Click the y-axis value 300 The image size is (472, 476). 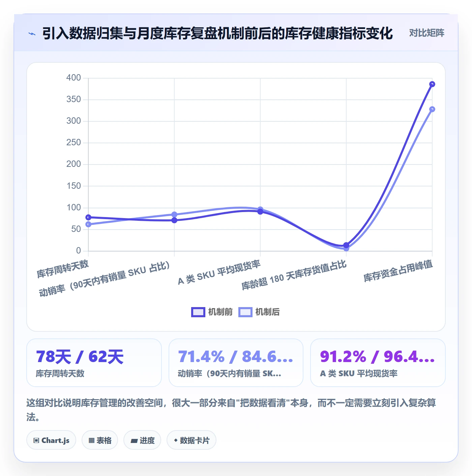[x=73, y=121]
